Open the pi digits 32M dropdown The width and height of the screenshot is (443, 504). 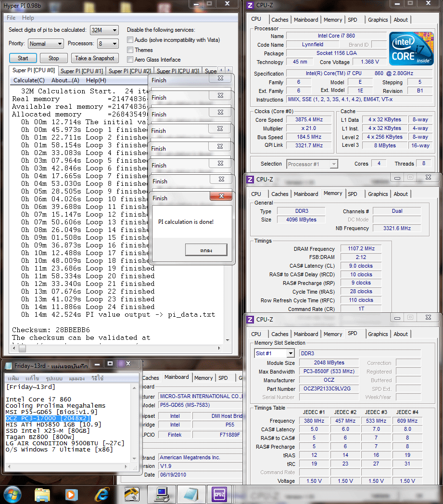pos(104,30)
